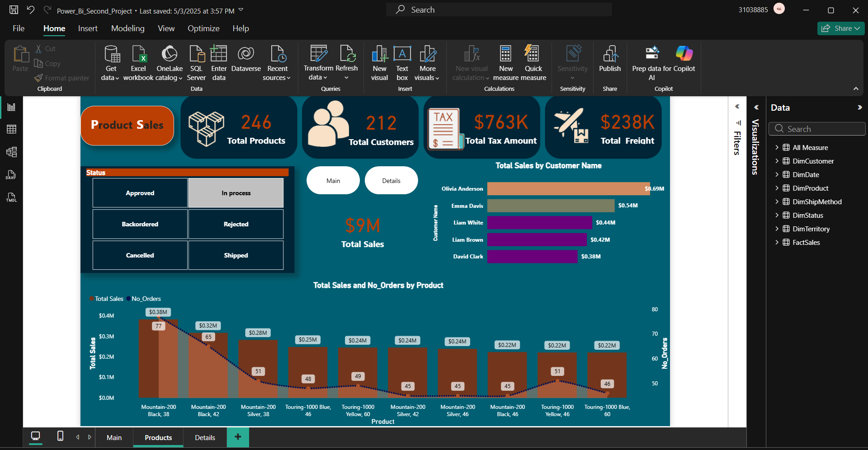Add a new report page
The image size is (868, 450).
point(238,437)
